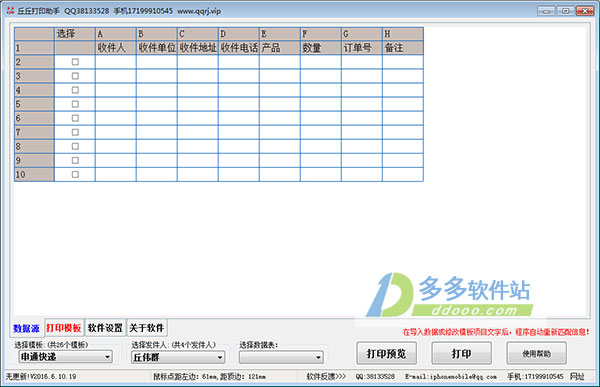Click the 网址 link in the status bar
The image size is (600, 387).
[x=577, y=376]
